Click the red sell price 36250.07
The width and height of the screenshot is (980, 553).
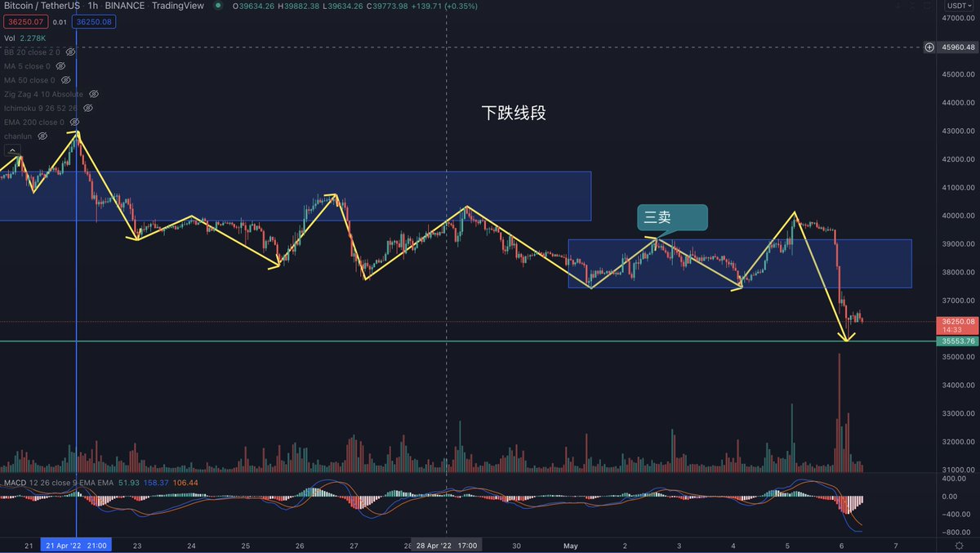tap(27, 22)
